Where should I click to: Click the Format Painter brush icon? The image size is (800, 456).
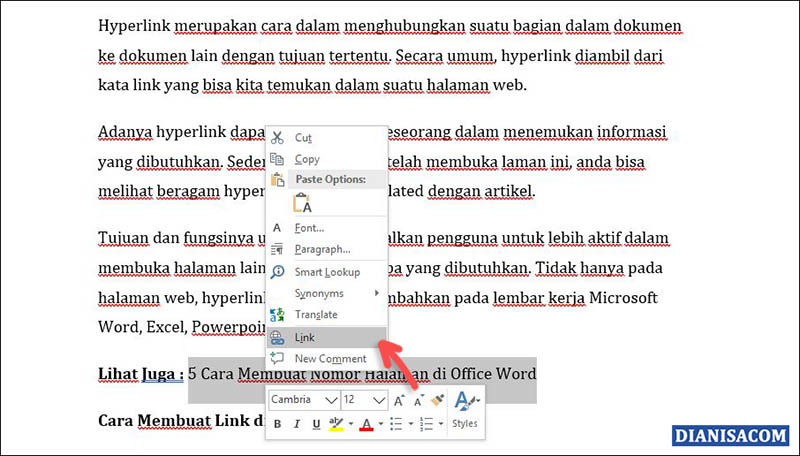click(436, 400)
